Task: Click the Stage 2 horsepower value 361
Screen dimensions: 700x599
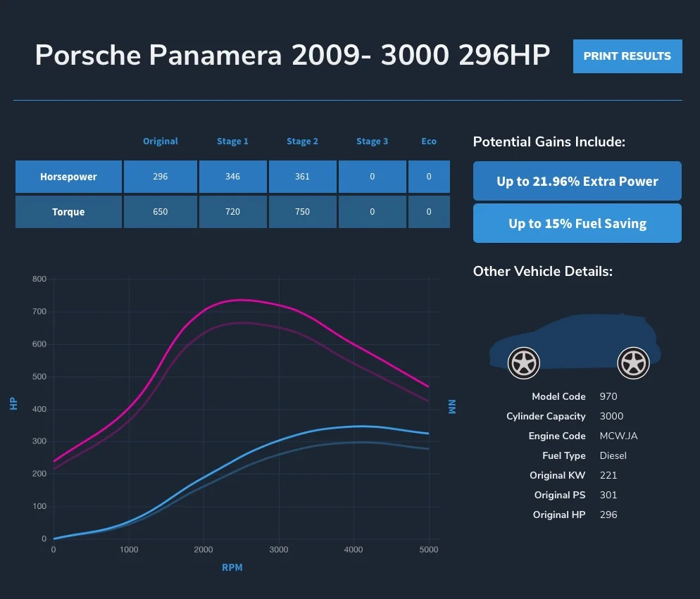Action: click(302, 177)
